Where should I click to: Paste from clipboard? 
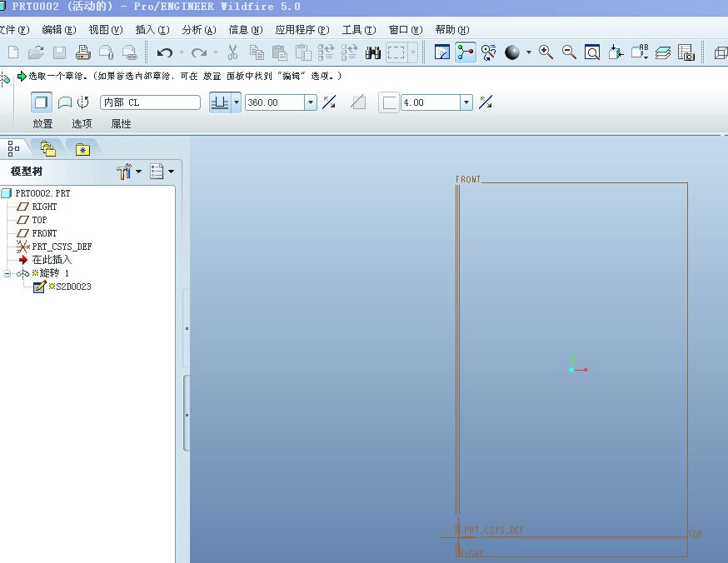tap(280, 52)
